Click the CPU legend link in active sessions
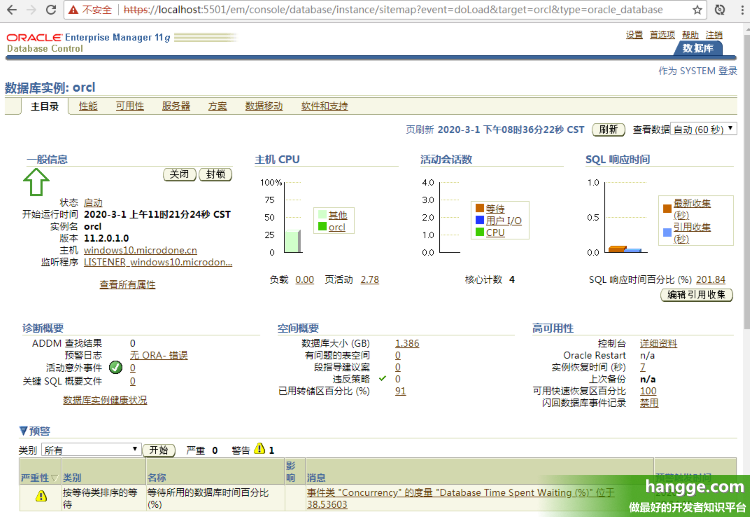The width and height of the screenshot is (750, 517). [495, 232]
